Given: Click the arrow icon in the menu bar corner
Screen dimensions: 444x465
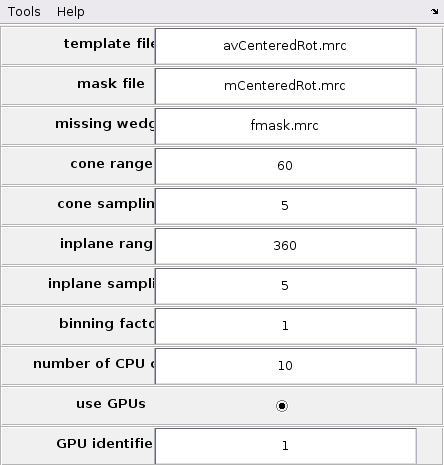Looking at the screenshot, I should coord(434,12).
